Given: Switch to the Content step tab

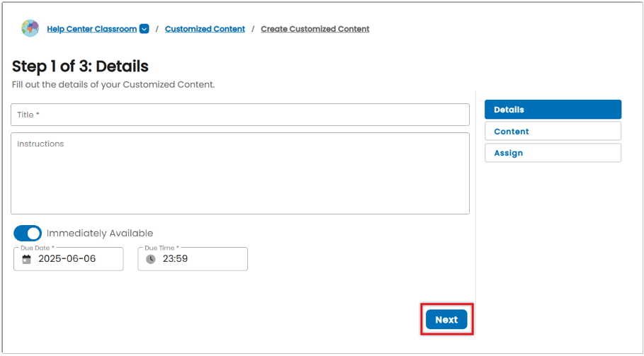Looking at the screenshot, I should point(553,131).
